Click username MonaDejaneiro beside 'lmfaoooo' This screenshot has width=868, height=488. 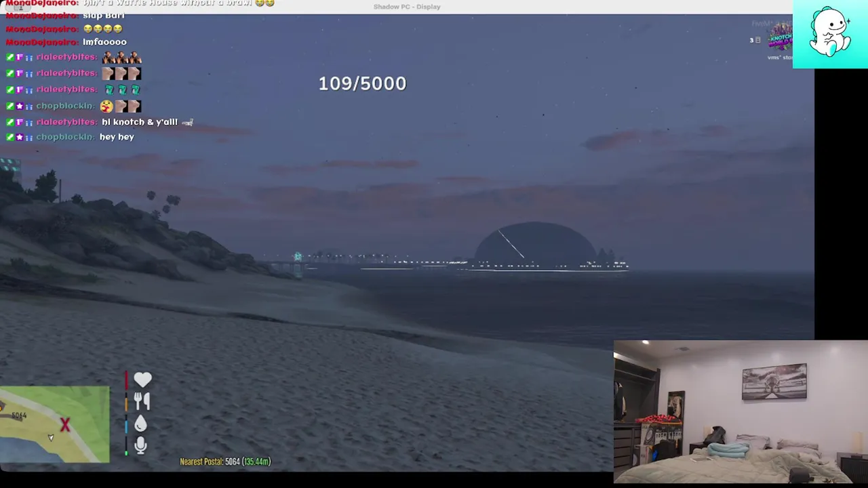[x=42, y=42]
